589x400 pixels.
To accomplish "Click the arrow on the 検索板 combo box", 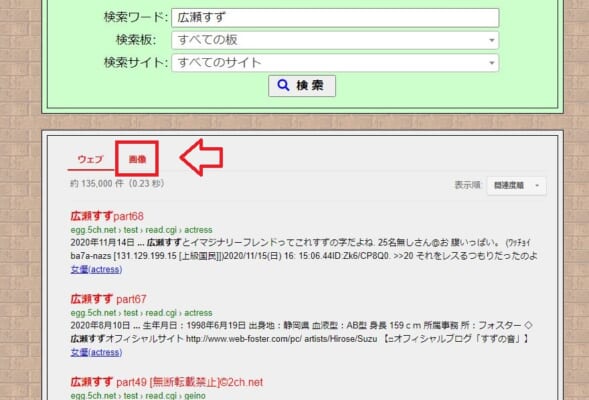I will pyautogui.click(x=491, y=40).
